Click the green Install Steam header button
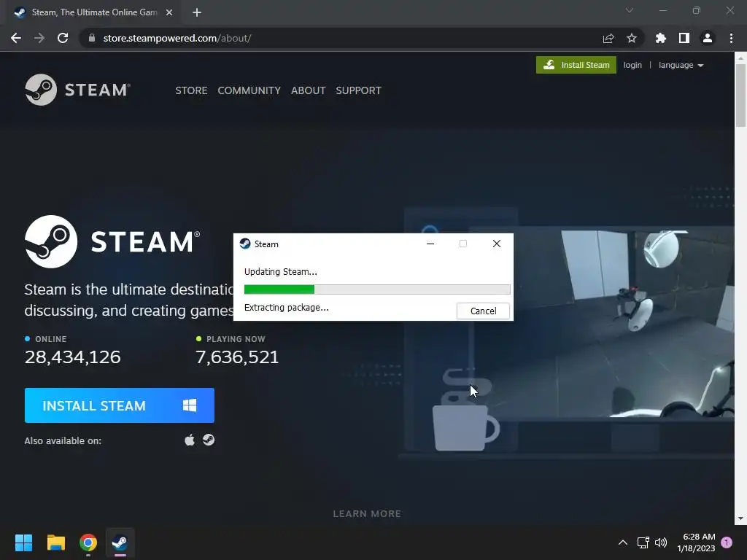 tap(576, 65)
